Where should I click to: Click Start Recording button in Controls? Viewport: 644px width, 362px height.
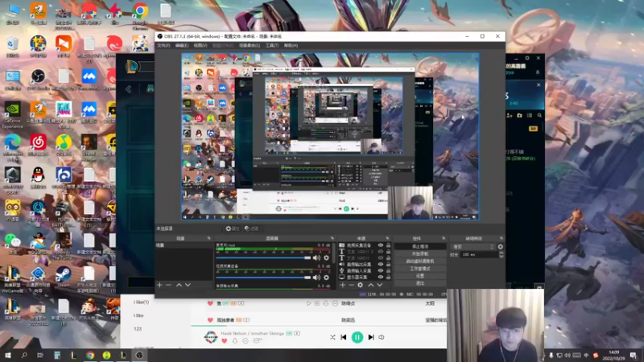[419, 254]
